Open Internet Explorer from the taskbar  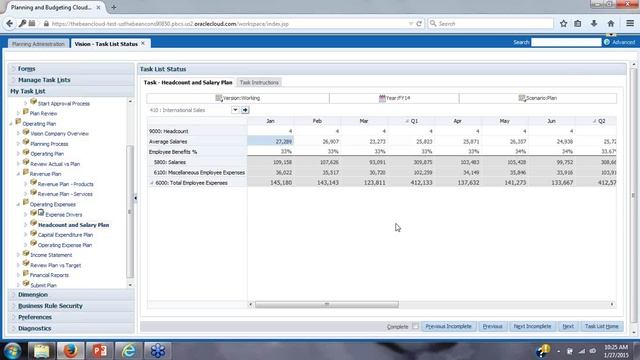pos(129,351)
